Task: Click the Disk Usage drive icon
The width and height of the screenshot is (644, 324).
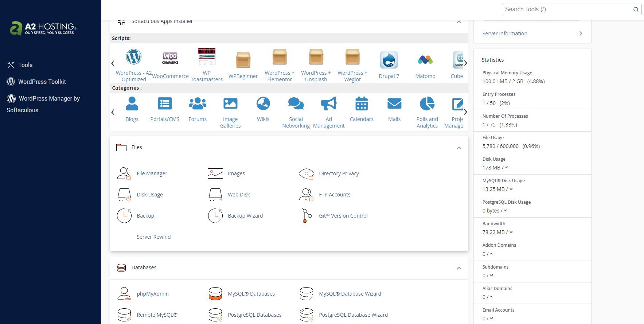Action: pos(124,195)
